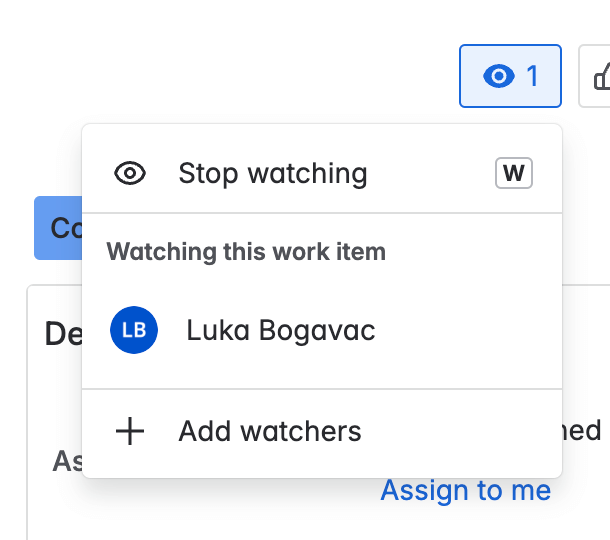Click the LB avatar circle

point(134,330)
